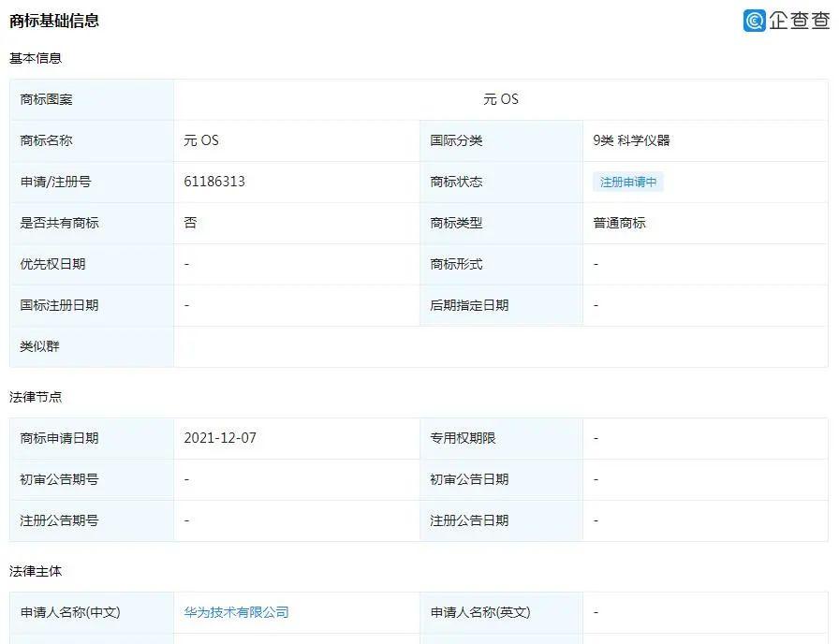The height and width of the screenshot is (644, 839).
Task: Click the 国际分类 label cell
Action: point(501,140)
